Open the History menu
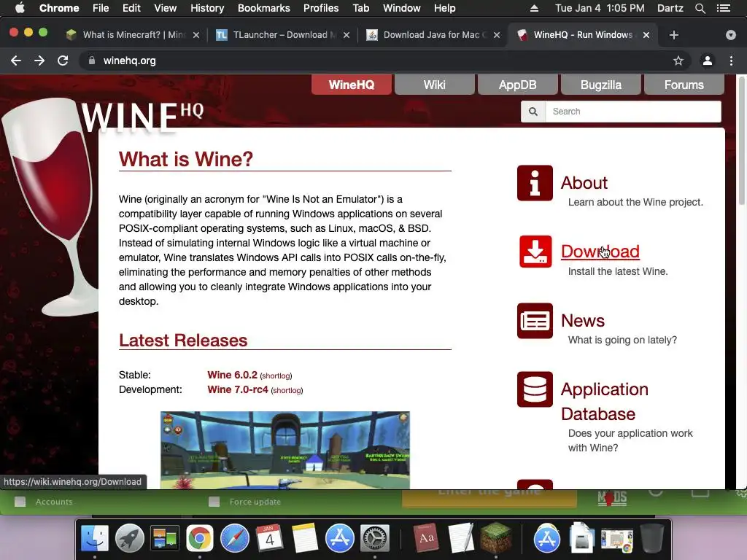This screenshot has height=560, width=747. [207, 8]
